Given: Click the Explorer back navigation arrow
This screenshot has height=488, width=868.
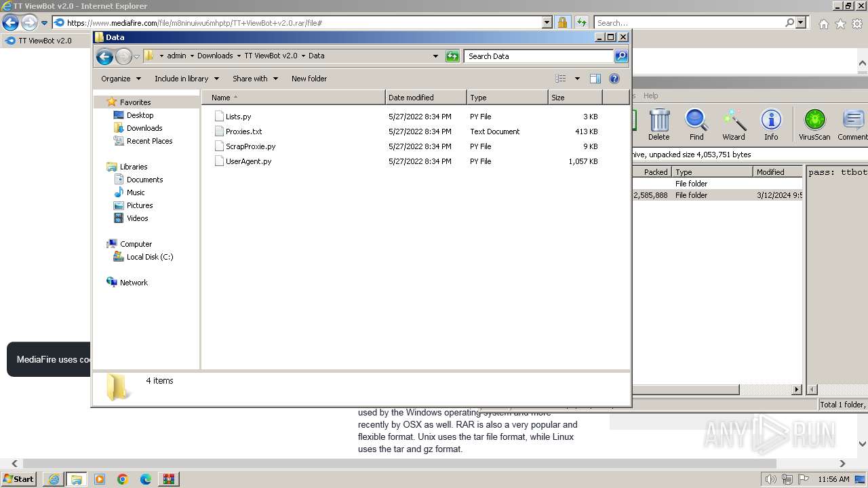Looking at the screenshot, I should pos(104,56).
